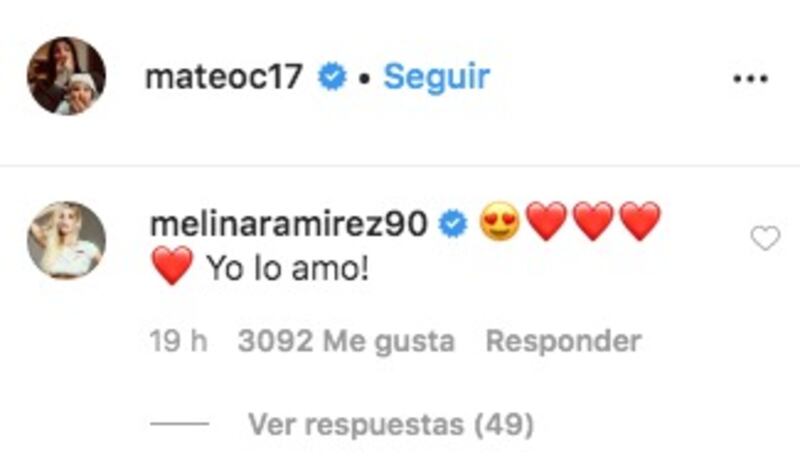Image resolution: width=800 pixels, height=457 pixels.
Task: Open melinaramirez90's profile picture
Action: 66,240
